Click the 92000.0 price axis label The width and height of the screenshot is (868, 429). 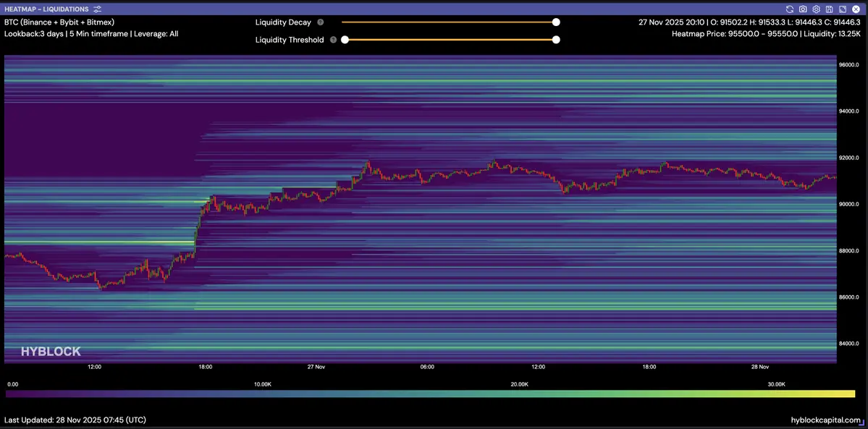(848, 158)
